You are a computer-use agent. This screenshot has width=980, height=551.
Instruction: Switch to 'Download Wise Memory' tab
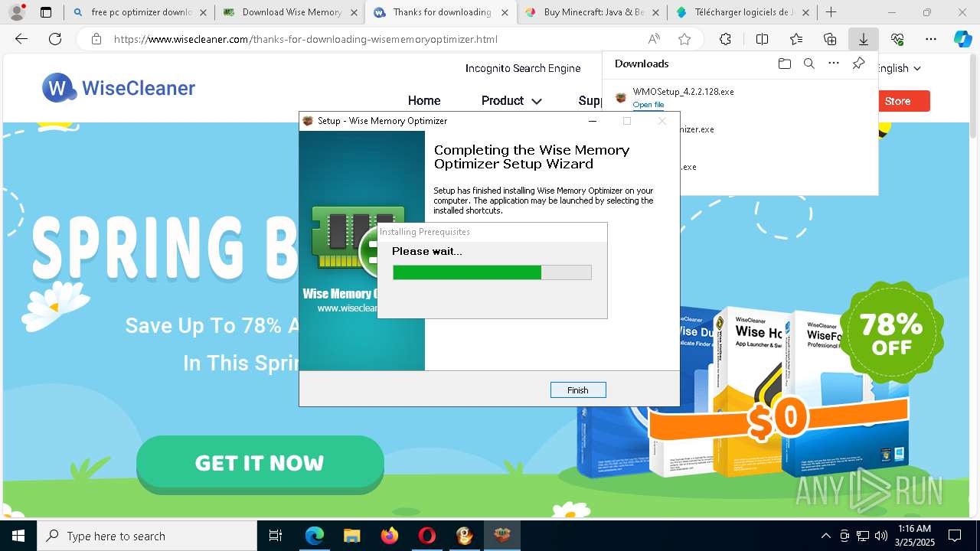[292, 12]
